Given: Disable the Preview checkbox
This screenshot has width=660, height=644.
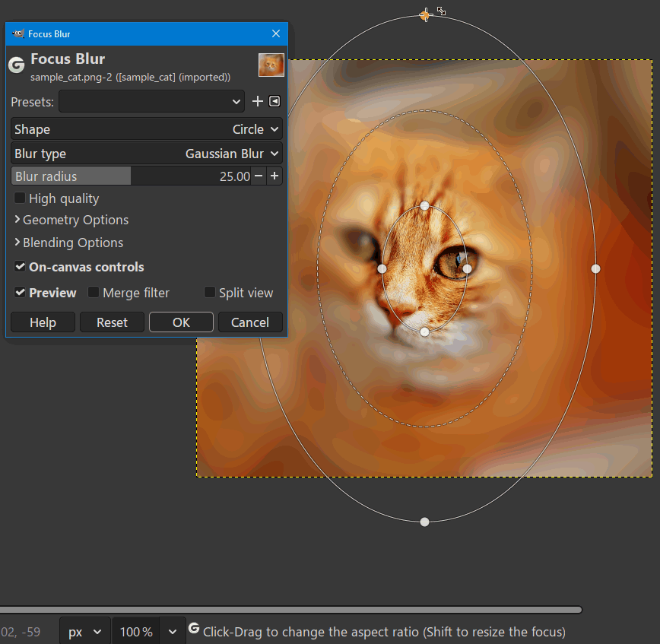Looking at the screenshot, I should (20, 293).
